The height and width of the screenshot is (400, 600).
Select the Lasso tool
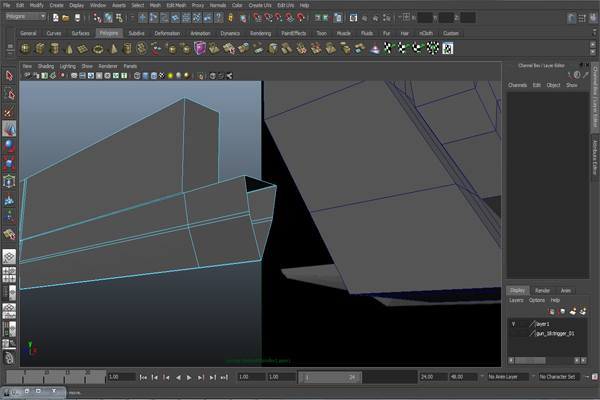[x=9, y=93]
